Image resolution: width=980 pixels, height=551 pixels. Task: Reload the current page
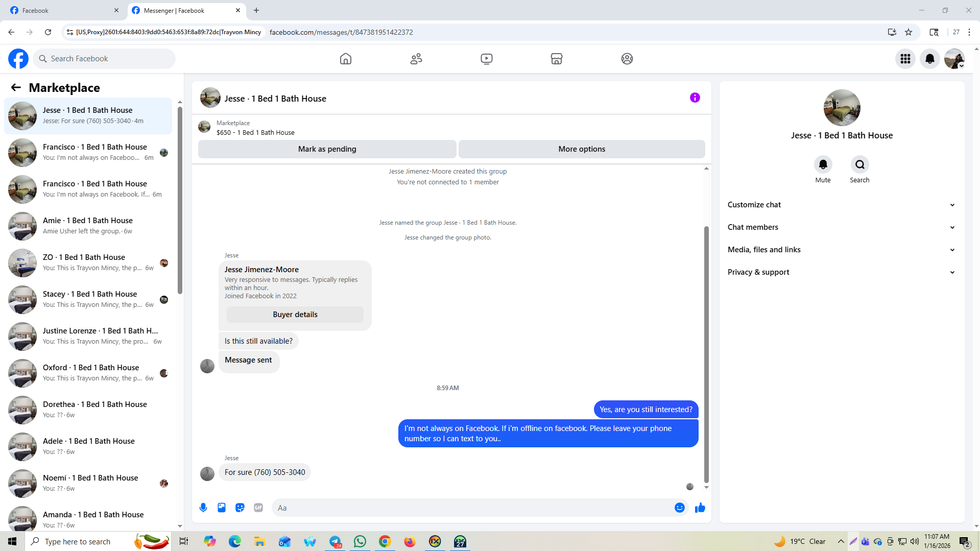pos(48,32)
